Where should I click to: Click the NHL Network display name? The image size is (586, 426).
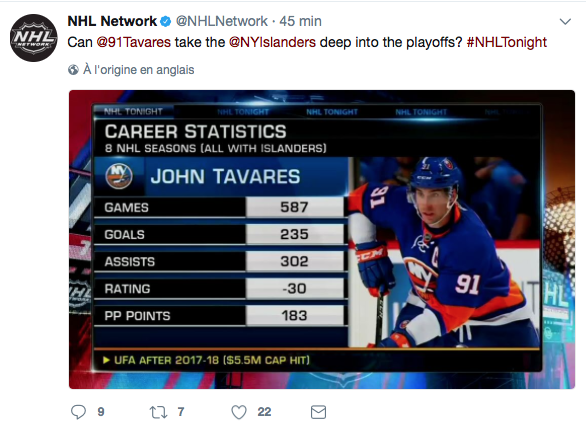point(112,21)
